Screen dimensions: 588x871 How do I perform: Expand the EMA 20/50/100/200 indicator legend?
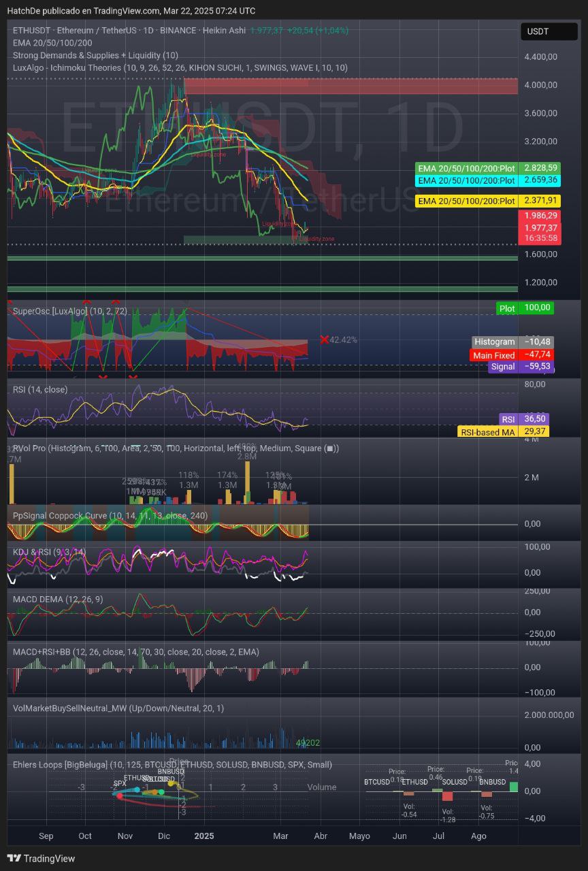coord(52,43)
